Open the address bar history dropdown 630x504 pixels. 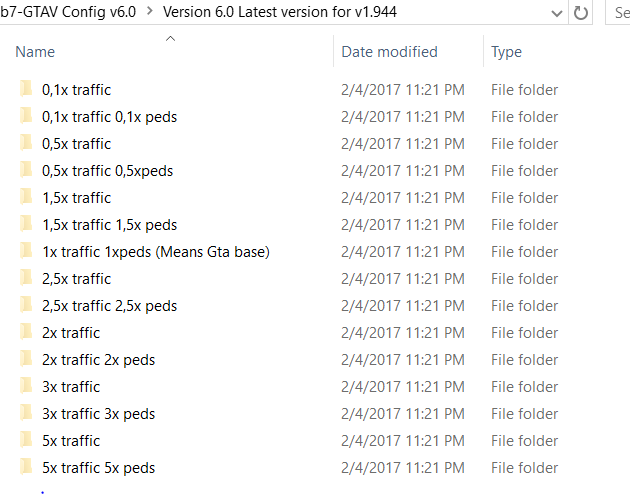(x=557, y=14)
